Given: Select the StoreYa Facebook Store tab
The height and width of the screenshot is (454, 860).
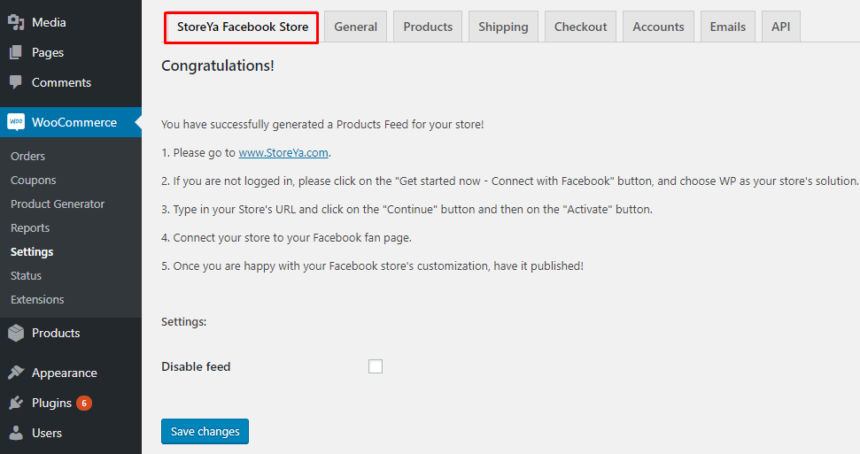Looking at the screenshot, I should (x=241, y=27).
